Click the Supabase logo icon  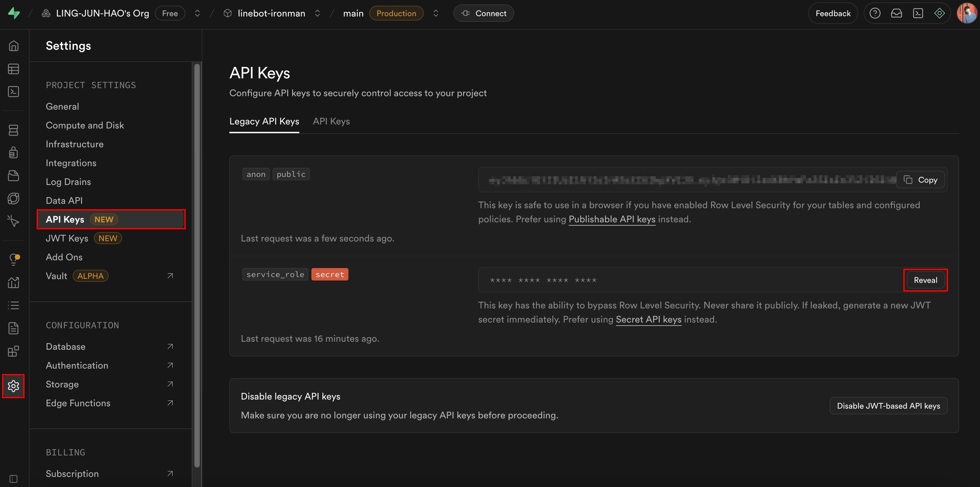[x=14, y=13]
